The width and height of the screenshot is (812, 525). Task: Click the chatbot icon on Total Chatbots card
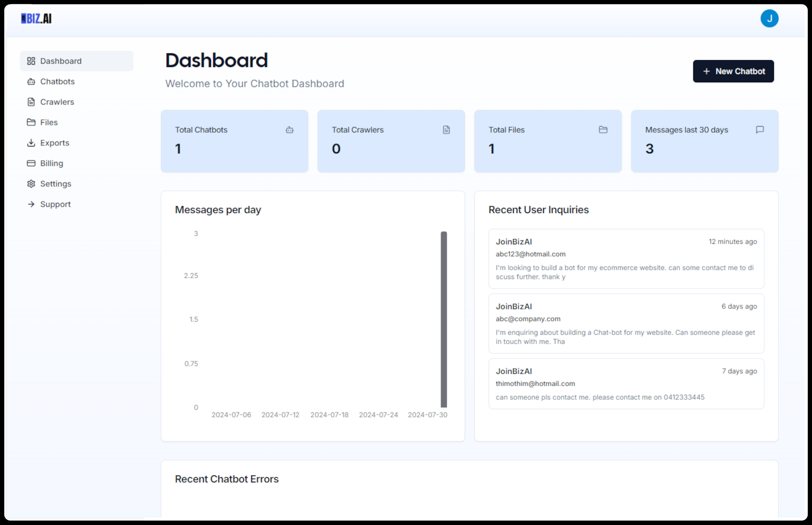[x=290, y=130]
